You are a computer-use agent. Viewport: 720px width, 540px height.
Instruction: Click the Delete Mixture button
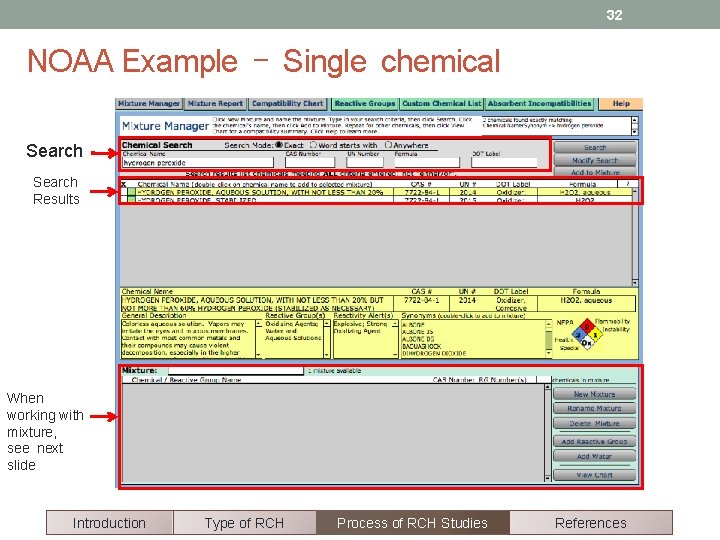coord(595,423)
